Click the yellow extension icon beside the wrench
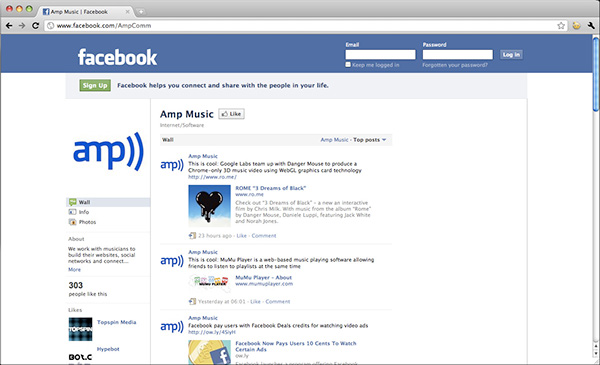Screen dimensions: 600x365 pos(576,26)
